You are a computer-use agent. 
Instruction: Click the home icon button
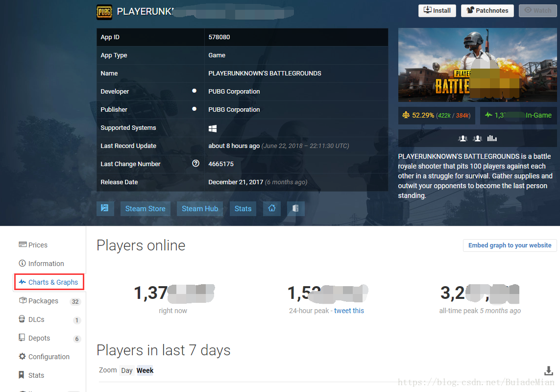tap(272, 208)
